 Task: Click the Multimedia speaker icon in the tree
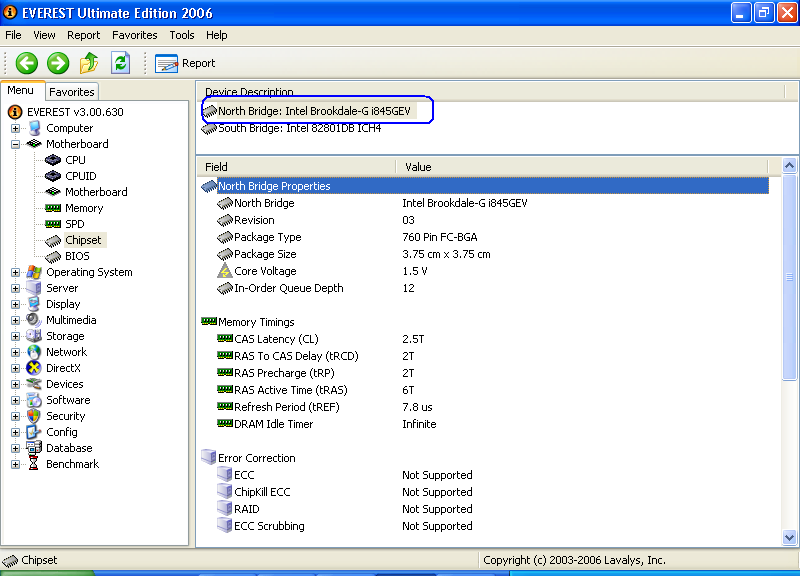tap(34, 320)
